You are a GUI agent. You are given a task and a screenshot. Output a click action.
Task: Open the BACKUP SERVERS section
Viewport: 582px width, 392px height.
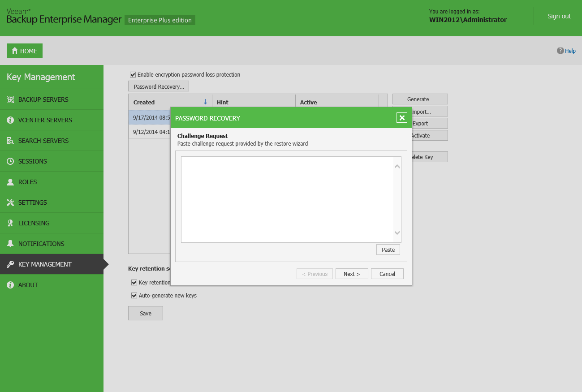point(52,99)
